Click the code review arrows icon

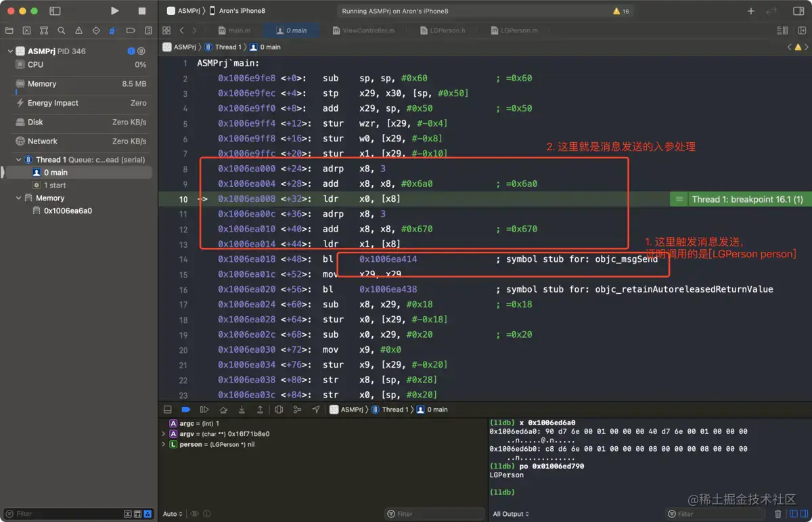point(771,11)
